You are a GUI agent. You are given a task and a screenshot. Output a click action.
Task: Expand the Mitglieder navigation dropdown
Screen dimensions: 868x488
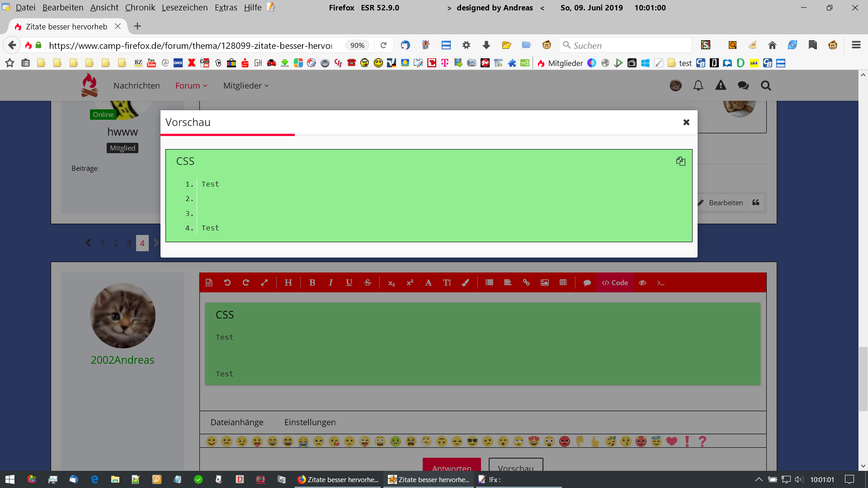(x=246, y=85)
